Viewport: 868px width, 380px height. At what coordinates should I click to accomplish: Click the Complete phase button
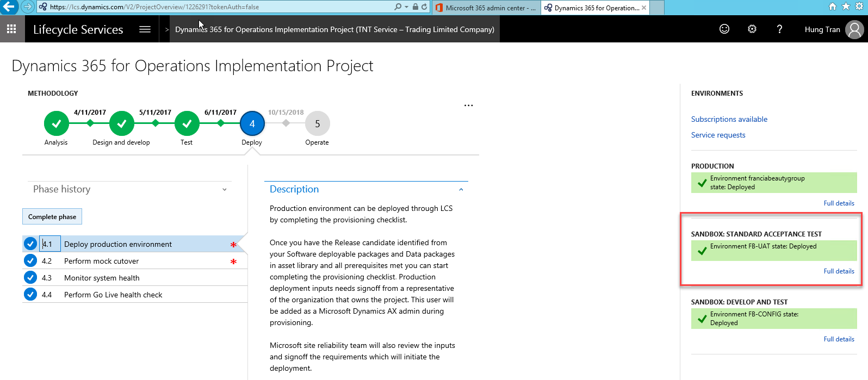[52, 216]
